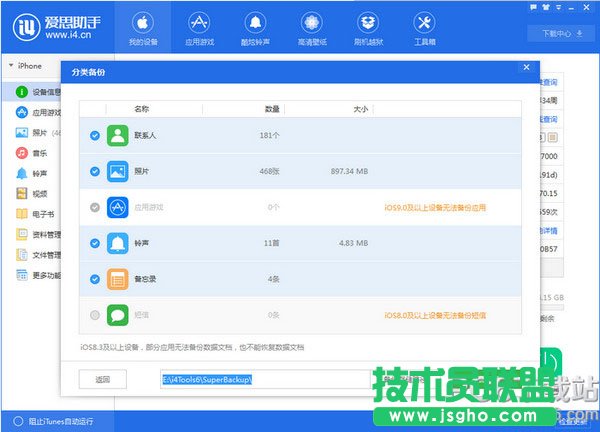Click the 897.34 MB photo size
600x432 pixels.
click(349, 171)
